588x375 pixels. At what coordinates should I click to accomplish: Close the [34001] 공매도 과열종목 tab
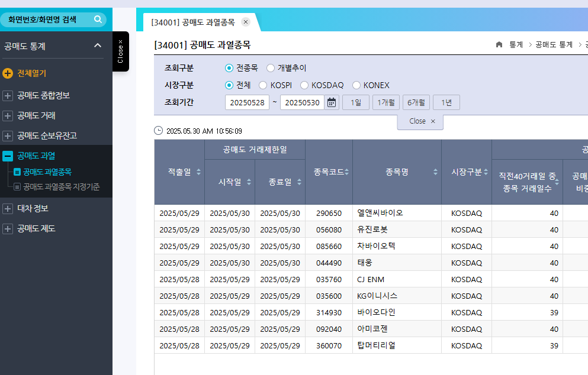tap(246, 22)
